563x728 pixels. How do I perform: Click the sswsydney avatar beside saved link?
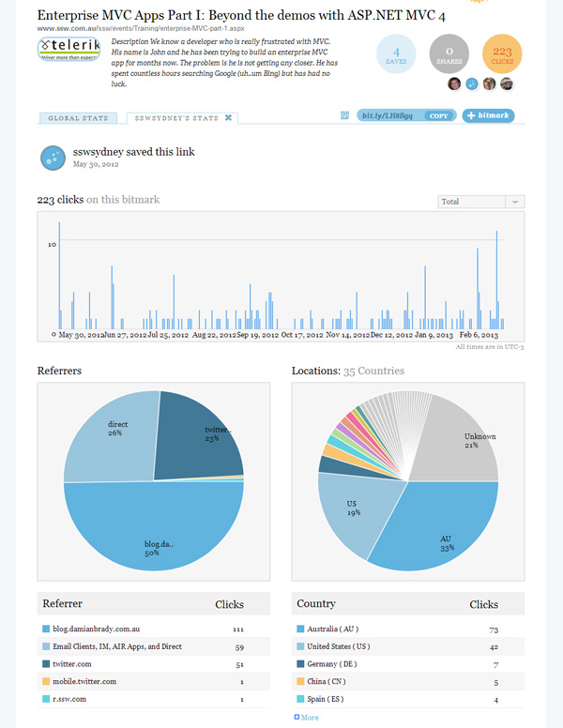(53, 158)
